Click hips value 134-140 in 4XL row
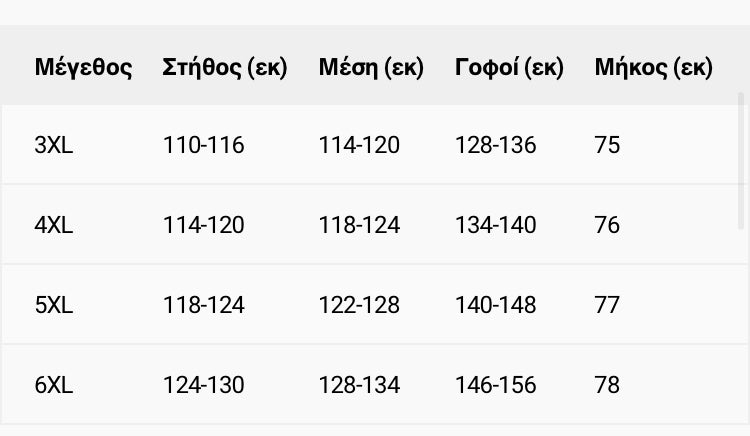This screenshot has height=436, width=750. (x=496, y=225)
